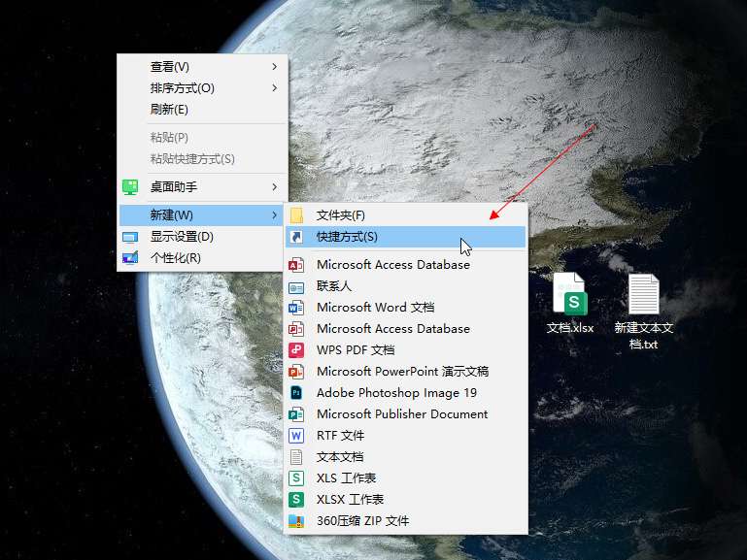The image size is (747, 560).
Task: Expand the 排序方式(O) submenu arrow
Action: click(x=275, y=88)
